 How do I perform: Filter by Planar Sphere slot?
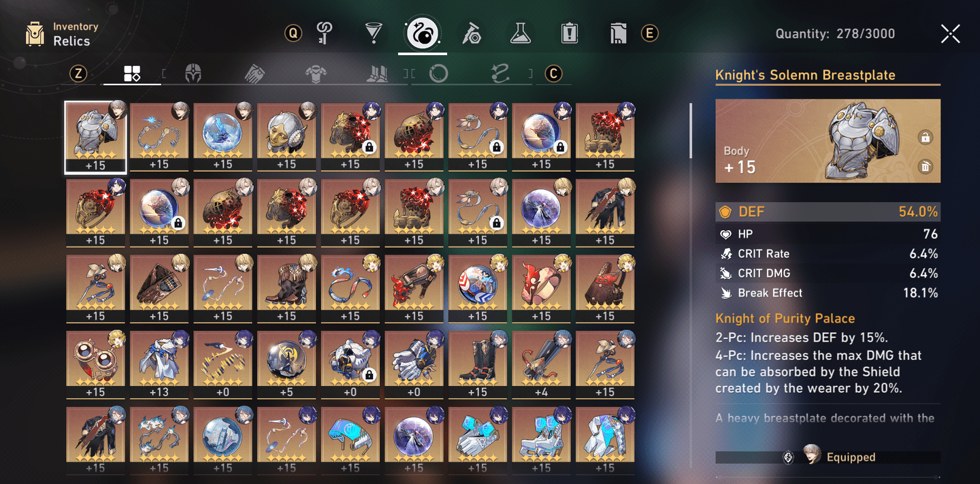439,74
